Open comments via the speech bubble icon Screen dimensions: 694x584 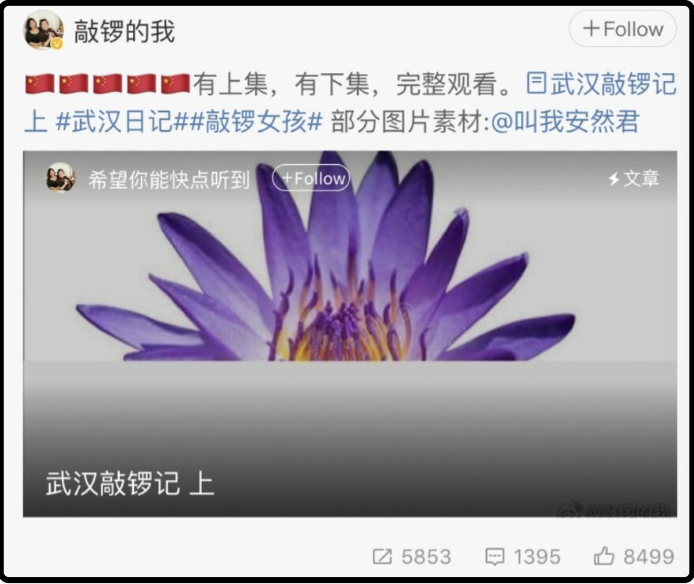(494, 557)
